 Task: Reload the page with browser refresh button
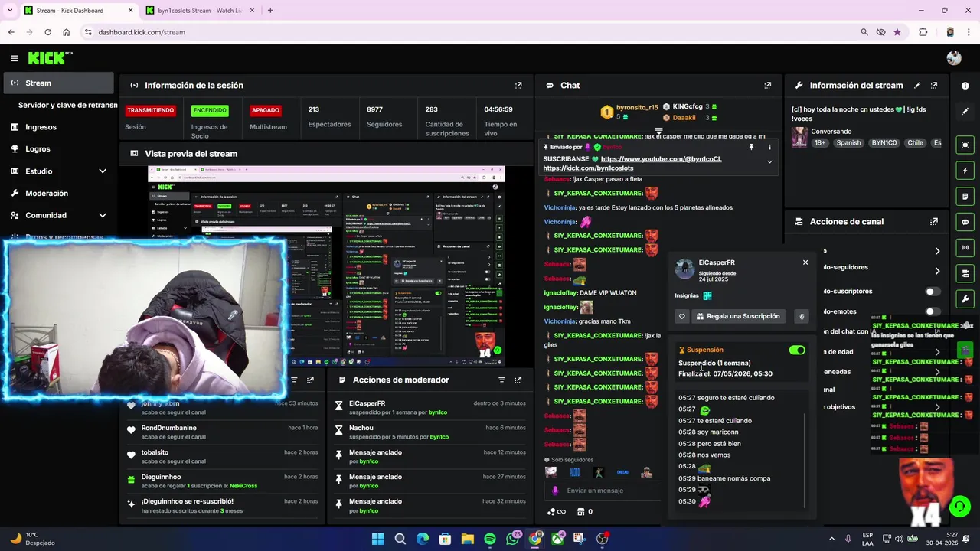[47, 32]
